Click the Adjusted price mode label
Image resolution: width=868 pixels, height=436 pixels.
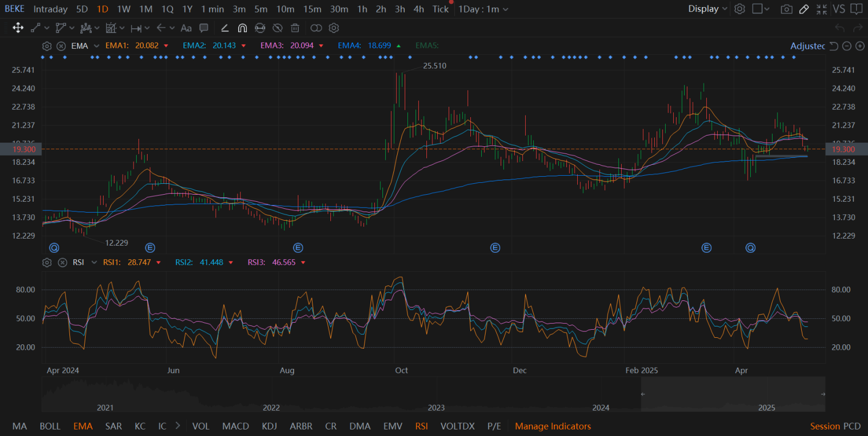click(x=807, y=46)
